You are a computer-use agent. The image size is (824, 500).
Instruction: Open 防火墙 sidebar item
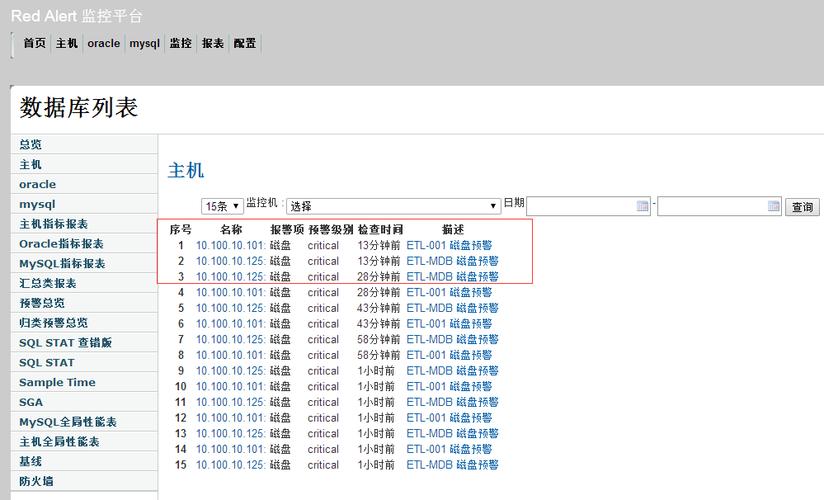point(84,481)
